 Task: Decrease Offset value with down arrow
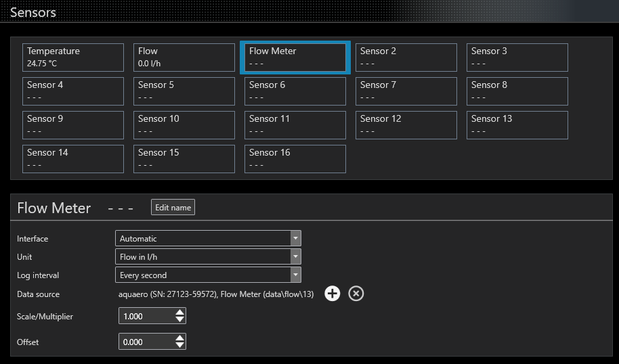click(x=179, y=344)
